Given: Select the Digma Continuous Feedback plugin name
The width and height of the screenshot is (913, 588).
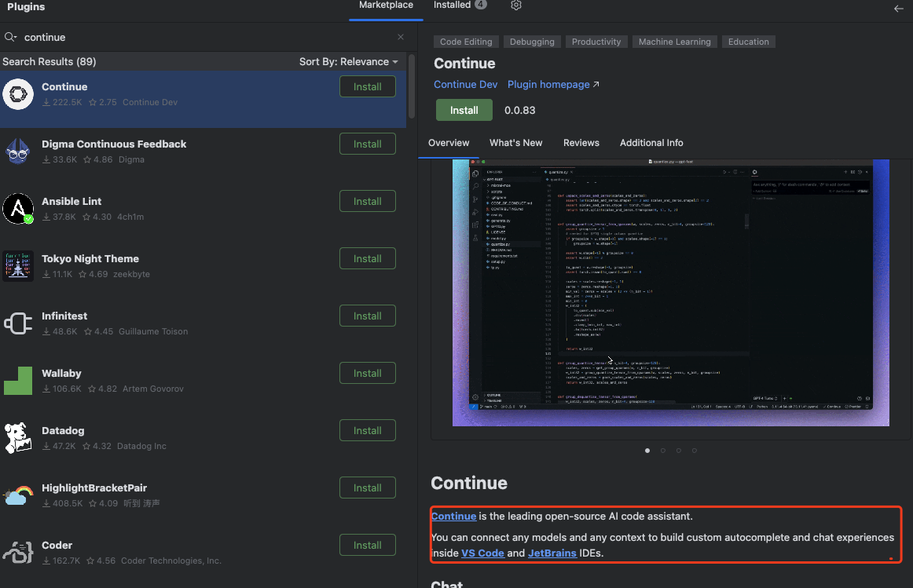Looking at the screenshot, I should coord(114,144).
